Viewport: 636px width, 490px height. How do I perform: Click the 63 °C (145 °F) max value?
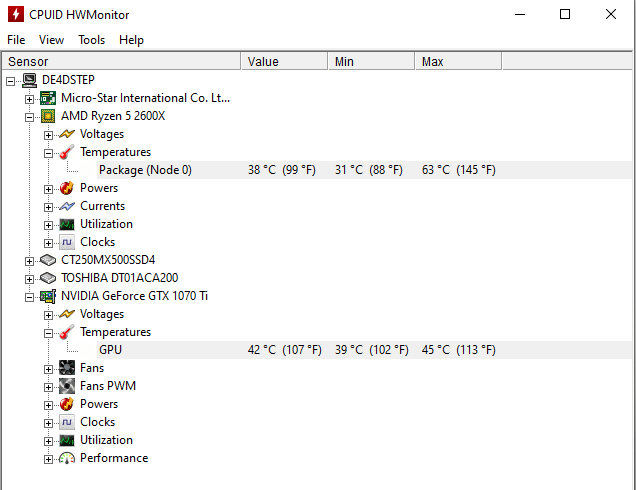459,170
